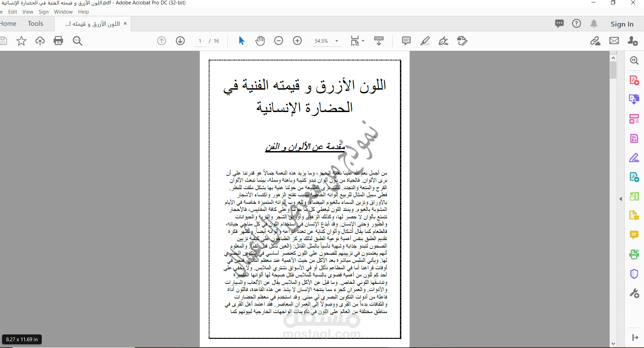This screenshot has width=644, height=348.
Task: Zoom in with the plus icon
Action: point(297,41)
